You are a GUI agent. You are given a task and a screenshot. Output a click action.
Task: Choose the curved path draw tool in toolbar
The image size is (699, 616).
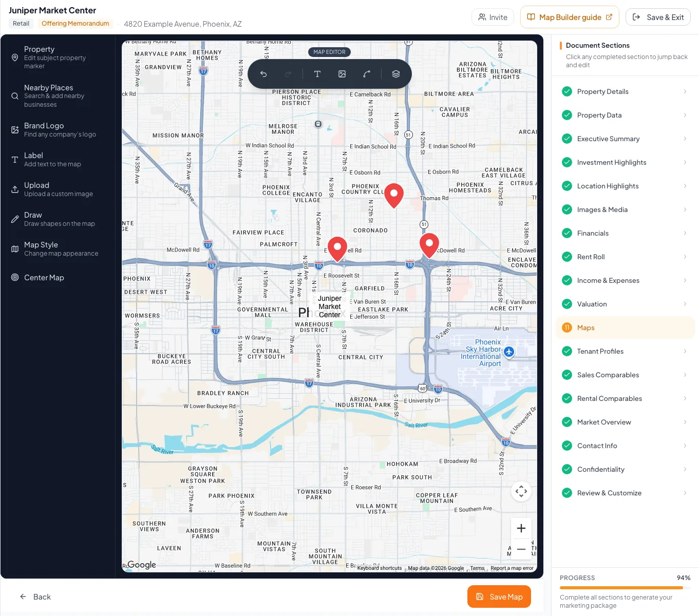click(x=367, y=74)
